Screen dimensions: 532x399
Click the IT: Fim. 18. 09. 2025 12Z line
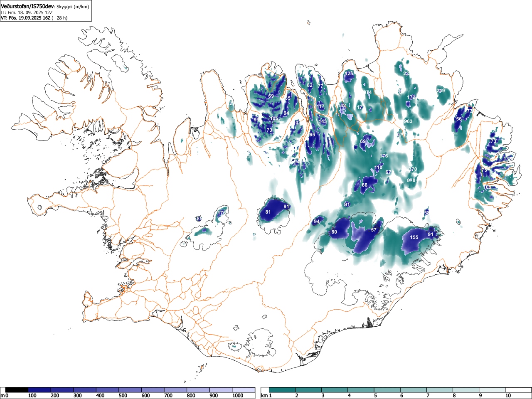coord(27,12)
